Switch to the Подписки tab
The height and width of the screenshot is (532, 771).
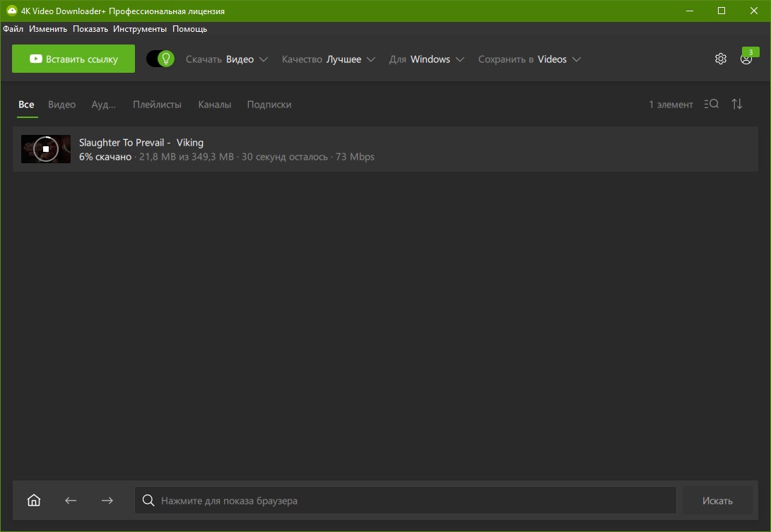[269, 105]
